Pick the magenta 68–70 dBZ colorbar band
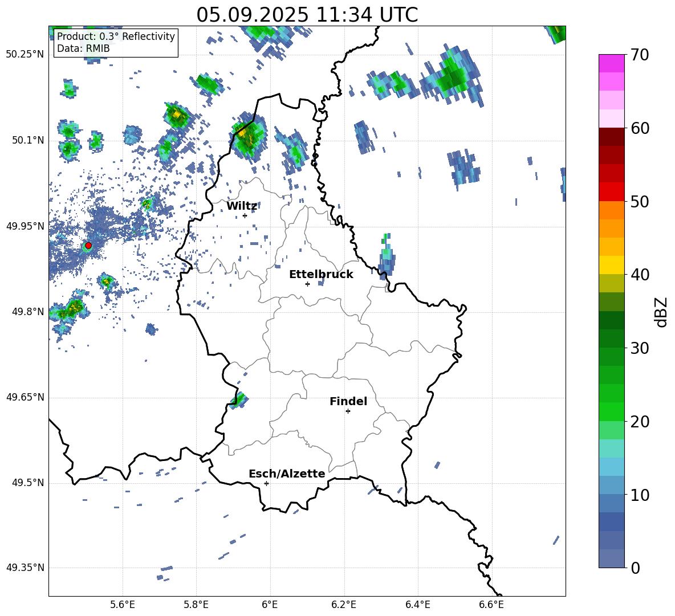 click(x=611, y=64)
